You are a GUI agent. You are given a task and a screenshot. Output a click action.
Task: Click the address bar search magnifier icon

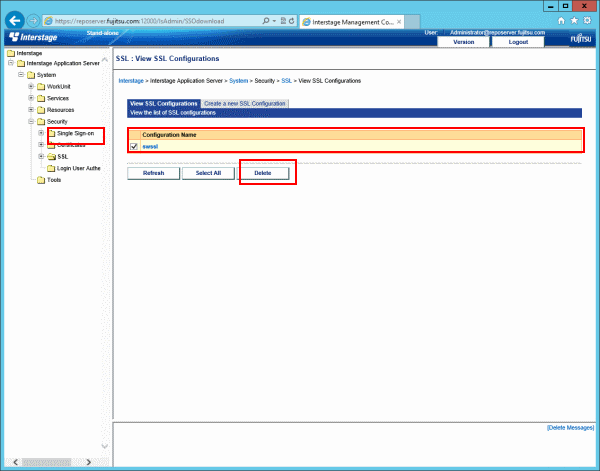(x=266, y=21)
